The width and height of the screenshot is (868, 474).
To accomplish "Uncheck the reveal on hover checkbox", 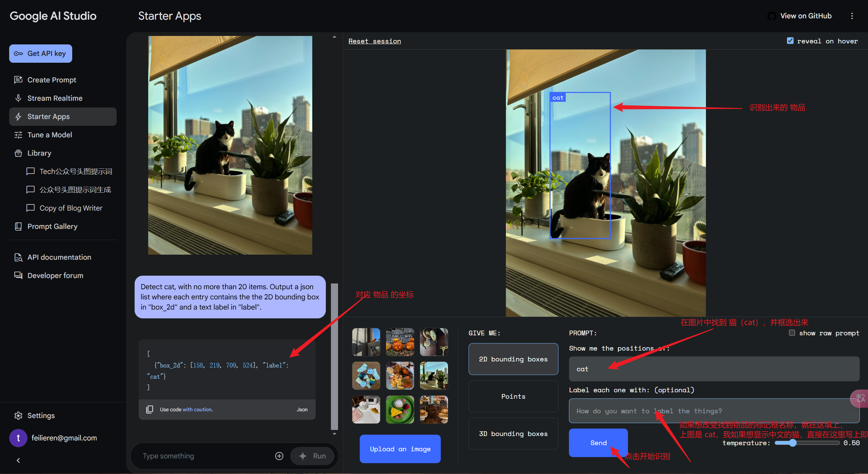I will pyautogui.click(x=790, y=41).
